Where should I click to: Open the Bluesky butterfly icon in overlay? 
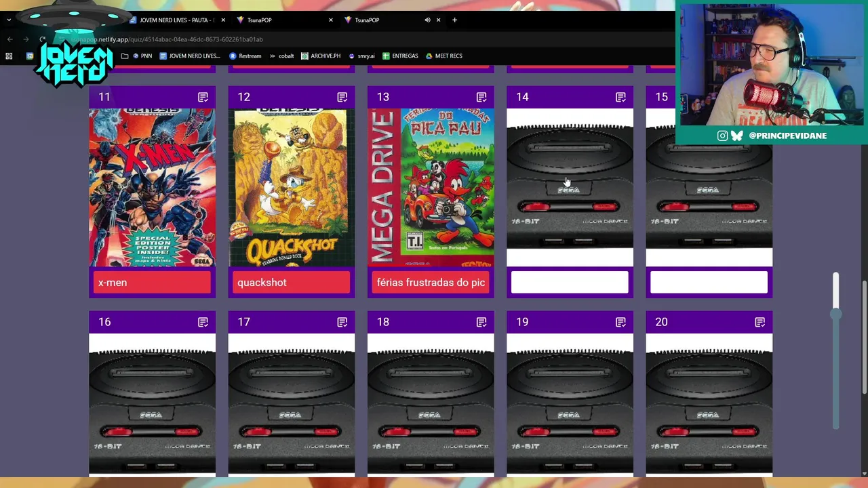click(x=737, y=136)
